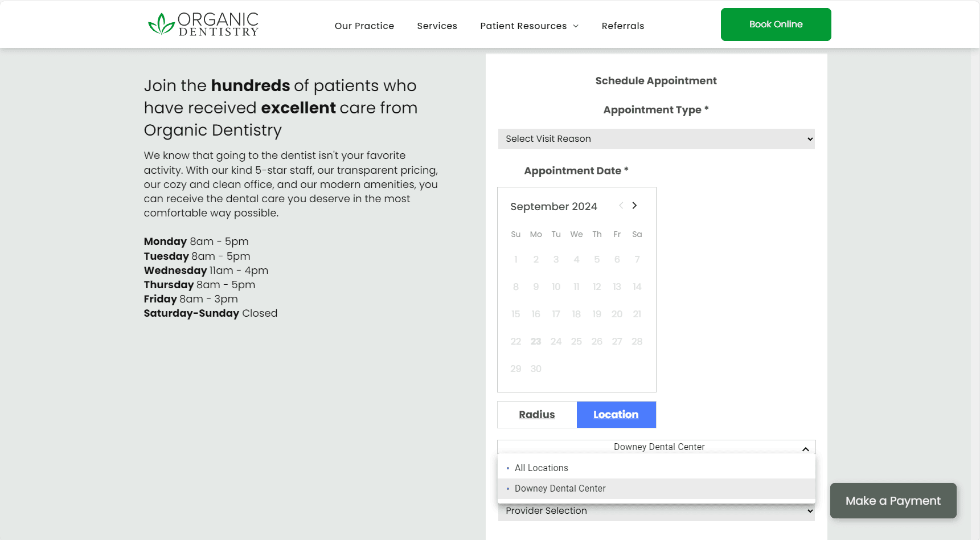Go to next month in calendar

point(634,206)
